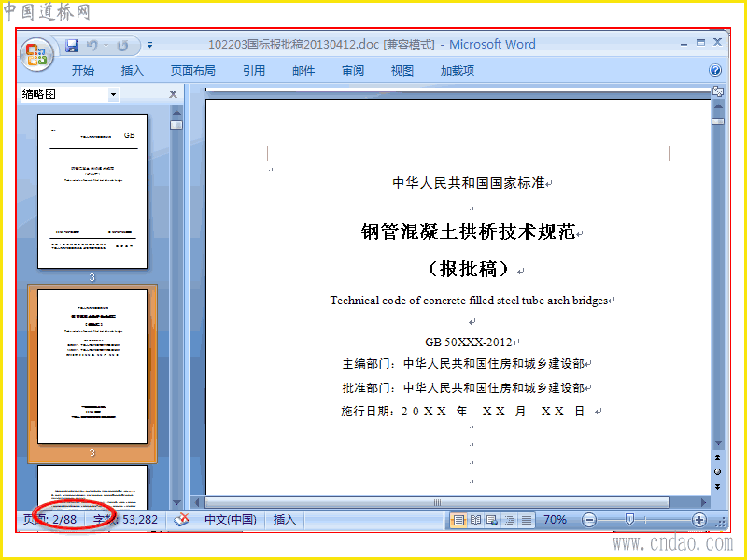Click the 中文(中国) language indicator
Image resolution: width=747 pixels, height=560 pixels.
pos(231,520)
